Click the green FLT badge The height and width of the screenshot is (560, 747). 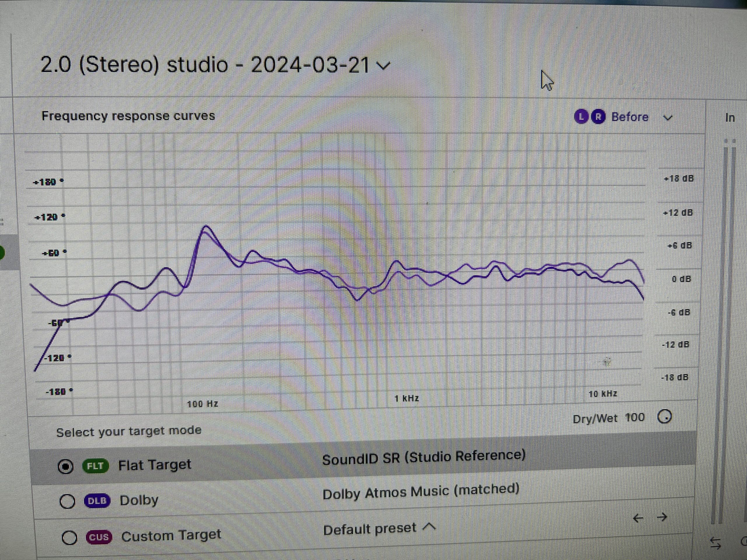[96, 466]
